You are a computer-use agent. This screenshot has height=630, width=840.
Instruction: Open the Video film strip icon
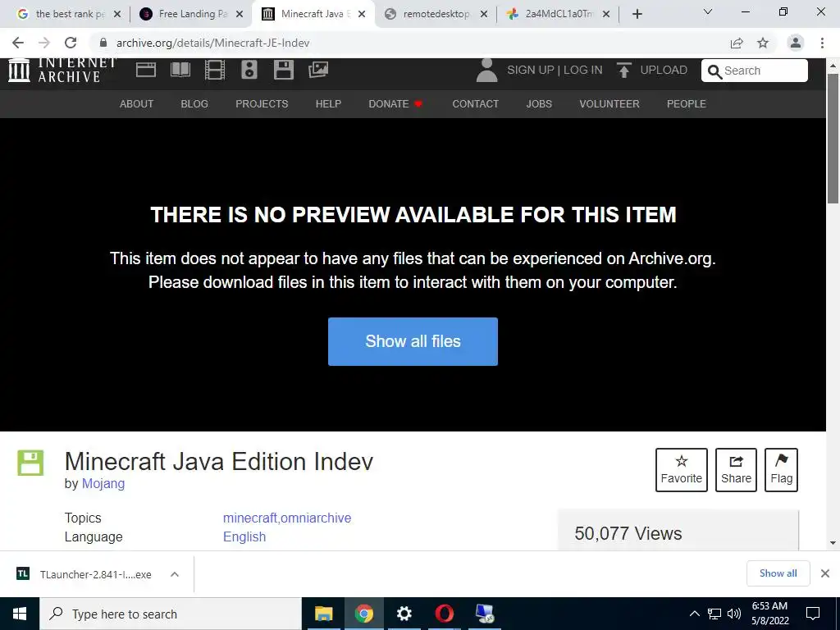(214, 70)
